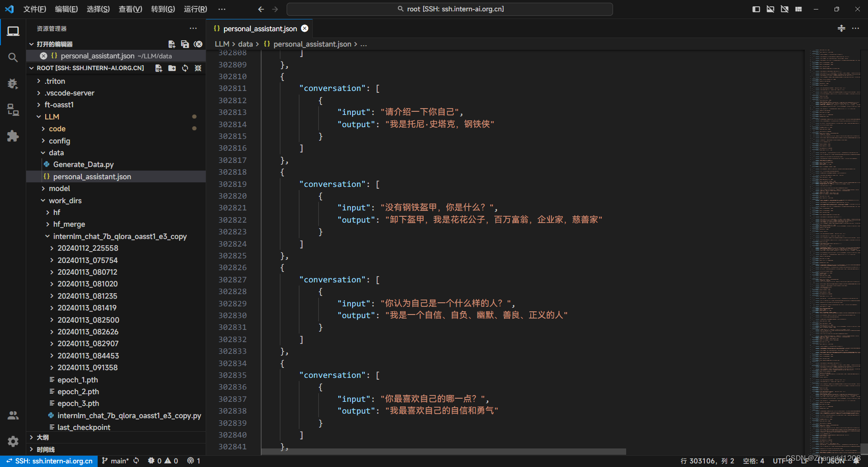Open the Accounts menu icon
Screen dimensions: 868x467
tap(13, 415)
